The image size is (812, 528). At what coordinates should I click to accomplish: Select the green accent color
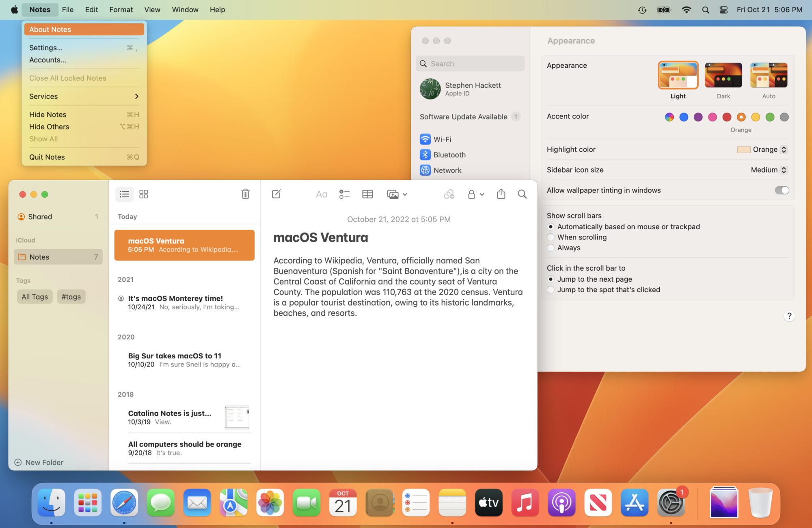[770, 117]
